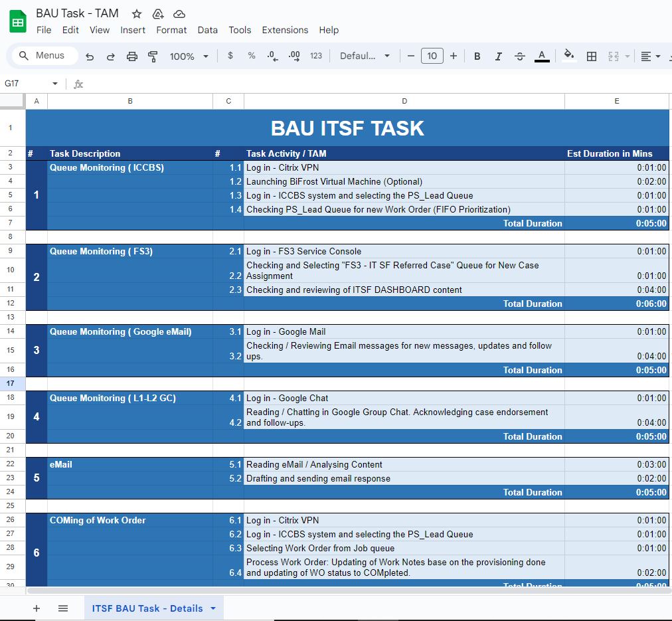Click cell Launching BiFrost Virtual Machine (Optional)
The width and height of the screenshot is (672, 621).
(x=404, y=182)
